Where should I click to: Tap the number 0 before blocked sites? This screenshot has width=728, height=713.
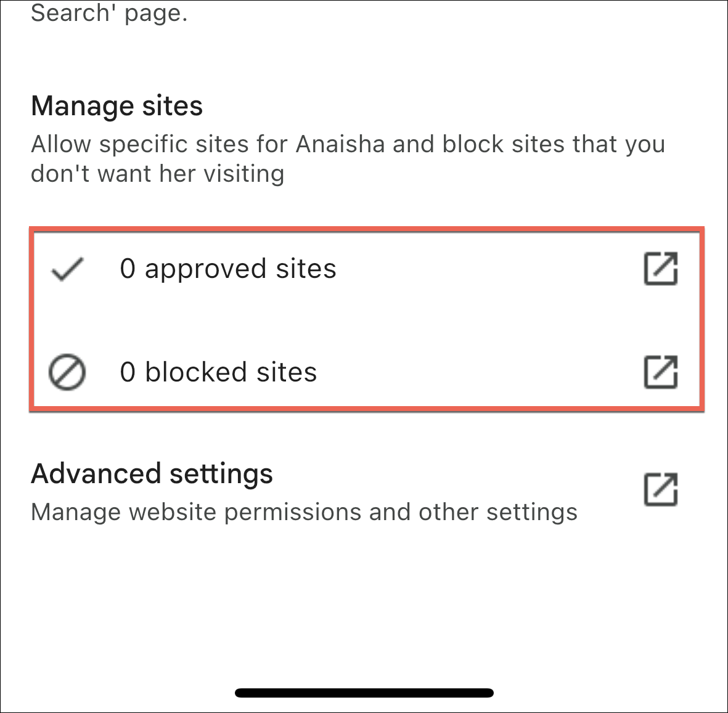[x=128, y=372]
